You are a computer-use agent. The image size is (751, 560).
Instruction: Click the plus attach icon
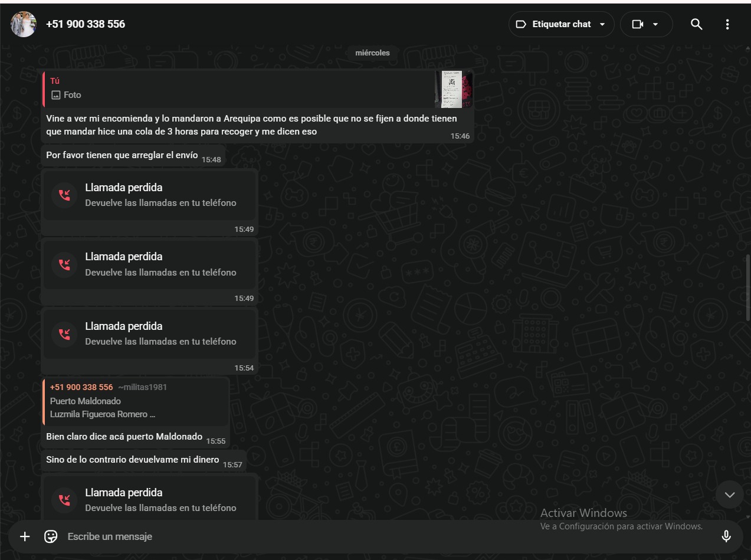[x=25, y=536]
